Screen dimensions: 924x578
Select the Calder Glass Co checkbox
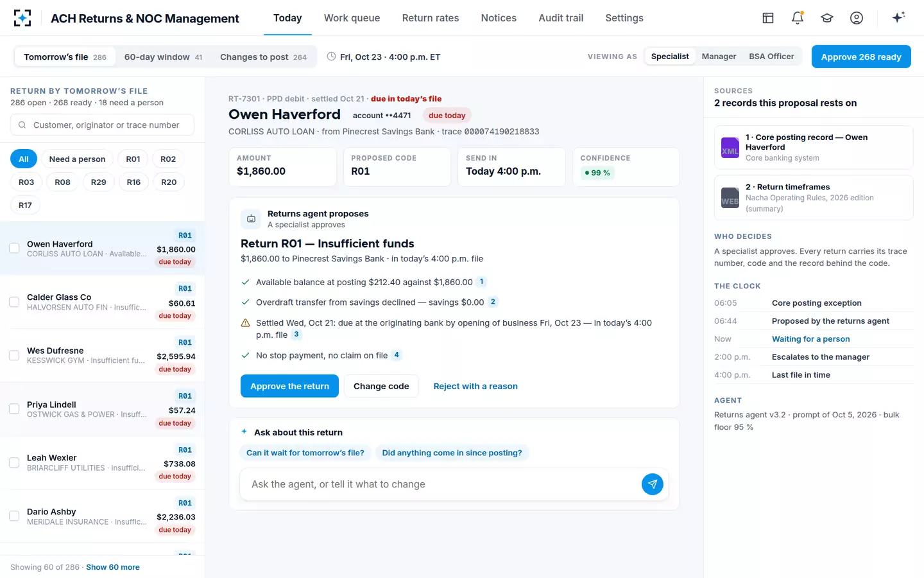(x=14, y=302)
